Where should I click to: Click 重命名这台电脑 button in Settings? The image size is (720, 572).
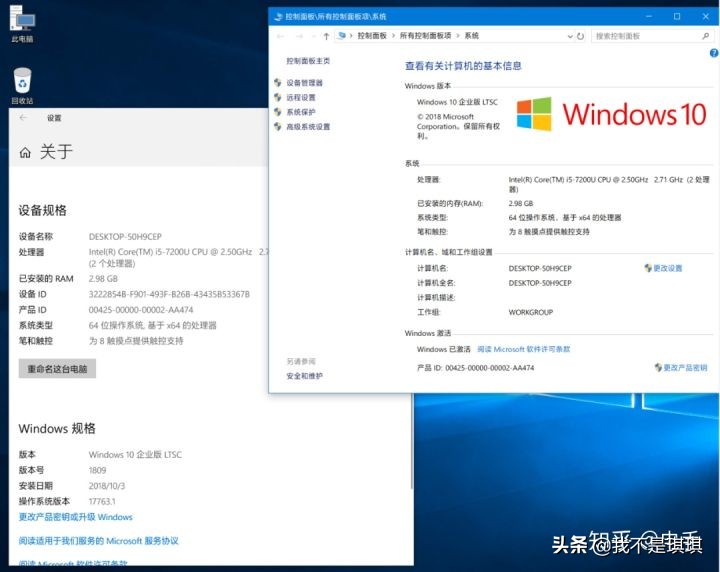point(57,369)
